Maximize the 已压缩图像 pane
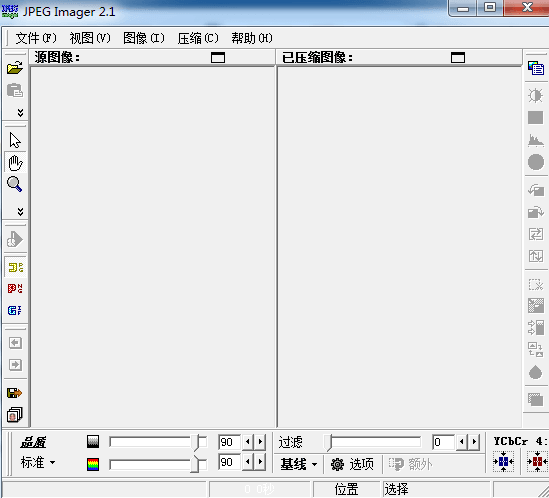The height and width of the screenshot is (498, 549). point(458,57)
